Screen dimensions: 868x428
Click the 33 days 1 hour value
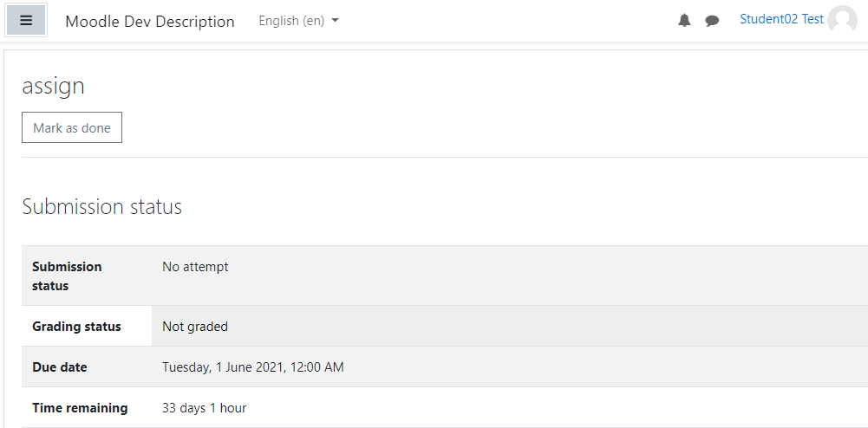click(205, 408)
